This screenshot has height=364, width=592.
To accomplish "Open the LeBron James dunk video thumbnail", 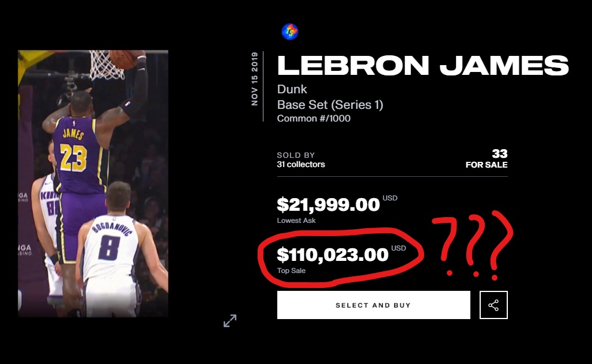I will [x=93, y=183].
